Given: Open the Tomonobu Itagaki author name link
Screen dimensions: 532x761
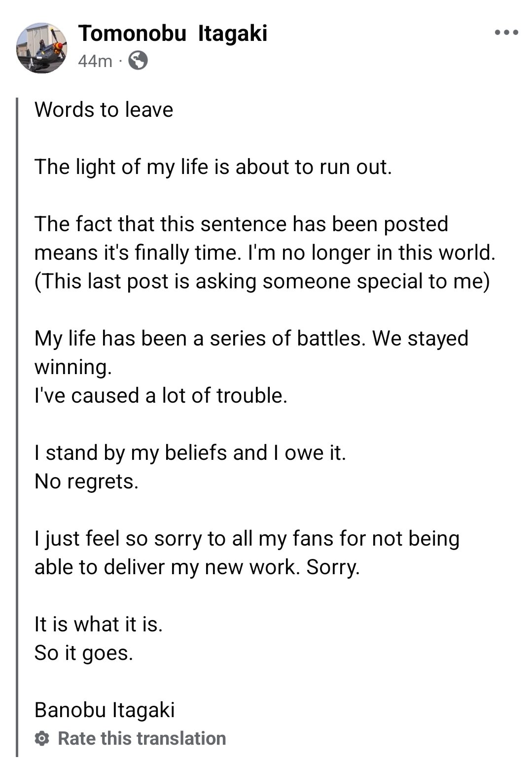Looking at the screenshot, I should tap(173, 34).
